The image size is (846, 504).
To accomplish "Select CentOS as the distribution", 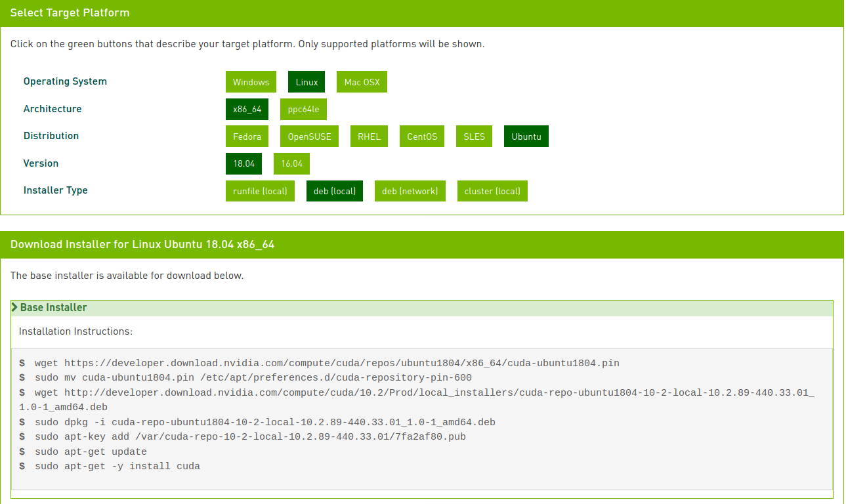I will 422,136.
